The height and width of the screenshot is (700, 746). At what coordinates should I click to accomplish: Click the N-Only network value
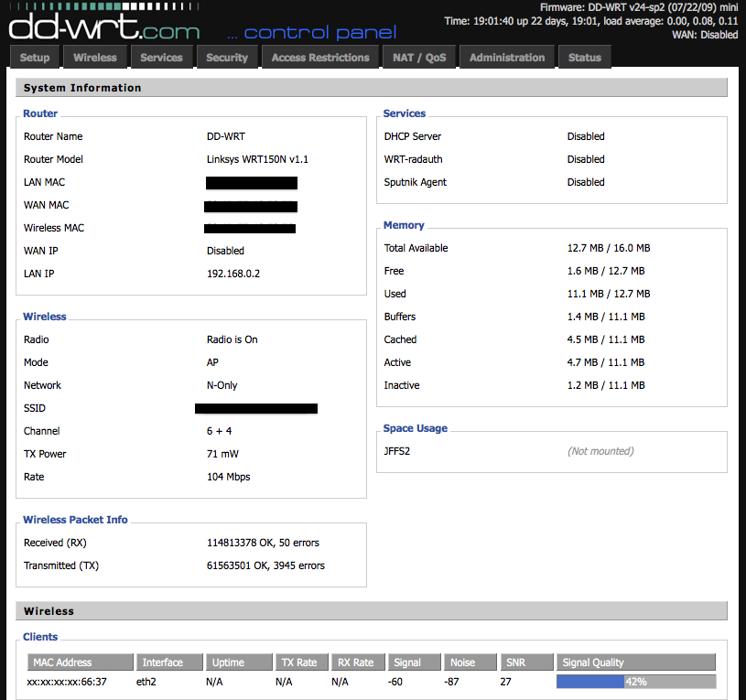pyautogui.click(x=222, y=385)
